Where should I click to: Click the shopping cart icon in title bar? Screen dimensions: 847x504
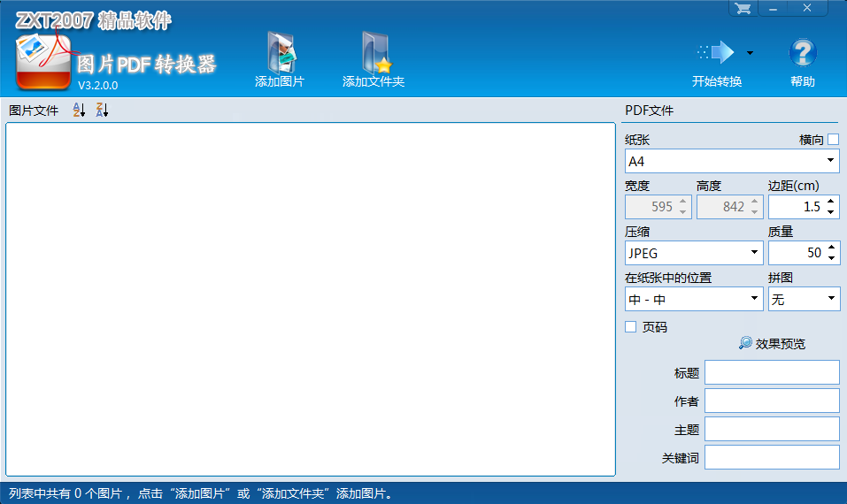(743, 8)
